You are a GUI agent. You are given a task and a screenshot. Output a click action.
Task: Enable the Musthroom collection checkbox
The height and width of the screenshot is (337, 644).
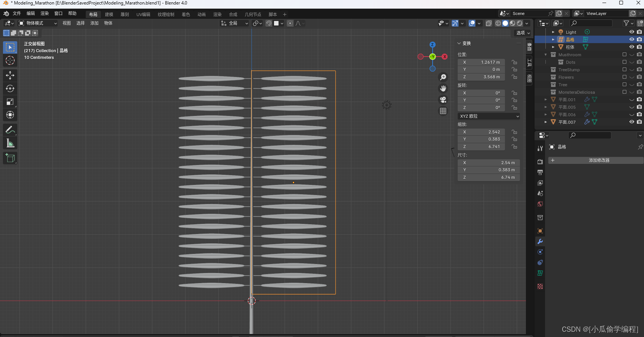pyautogui.click(x=625, y=54)
